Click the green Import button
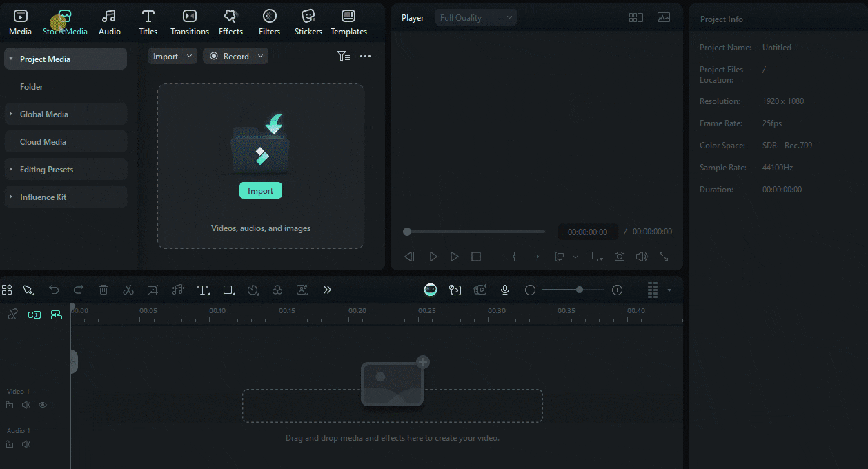 [261, 191]
